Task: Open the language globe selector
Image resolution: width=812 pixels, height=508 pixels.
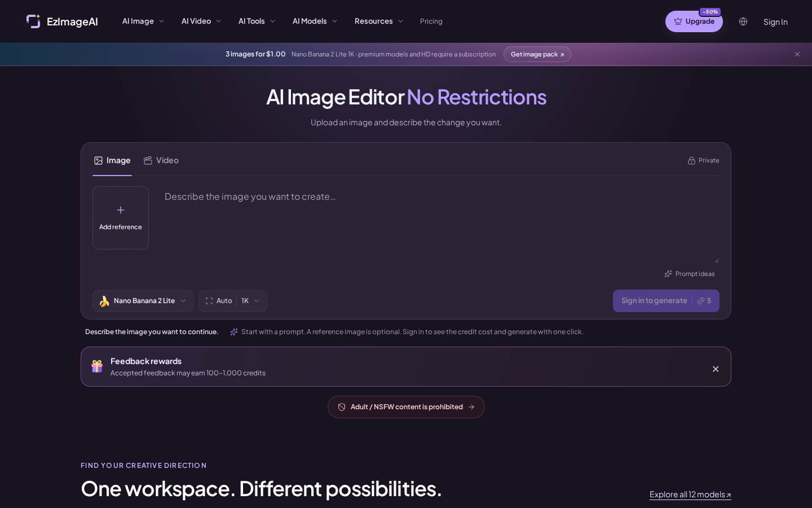Action: [743, 21]
